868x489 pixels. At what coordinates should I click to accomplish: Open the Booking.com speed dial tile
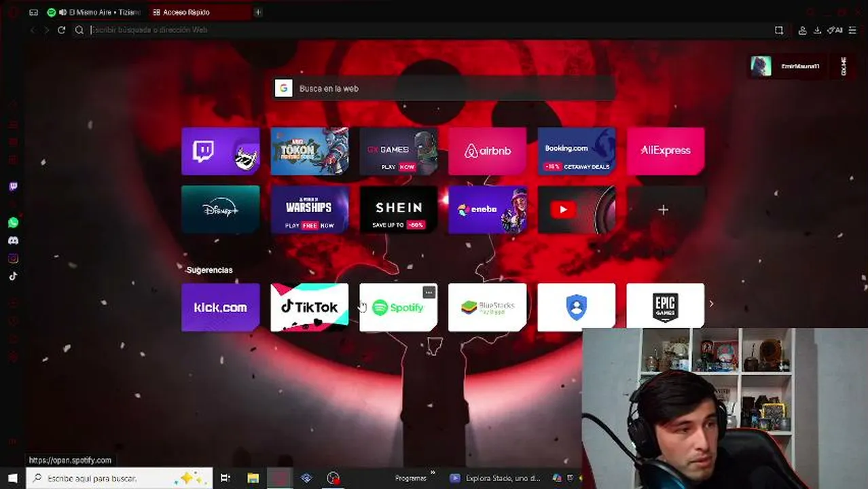click(577, 151)
